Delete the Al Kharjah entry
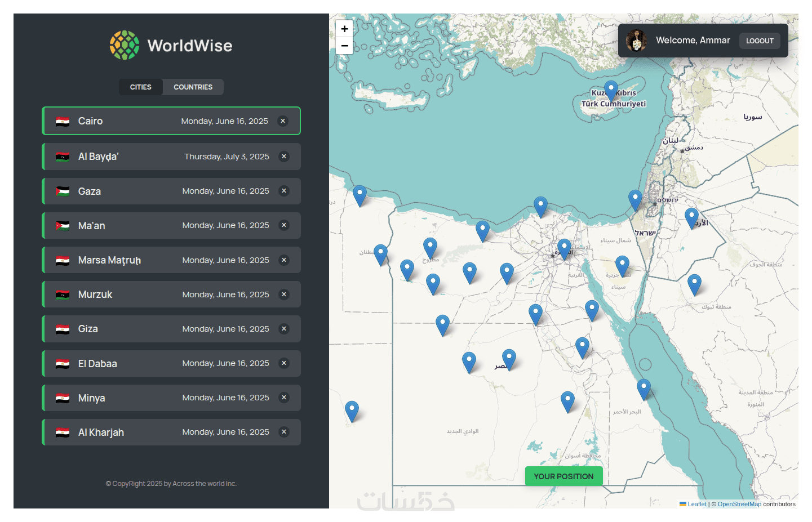This screenshot has width=812, height=522. (x=284, y=432)
